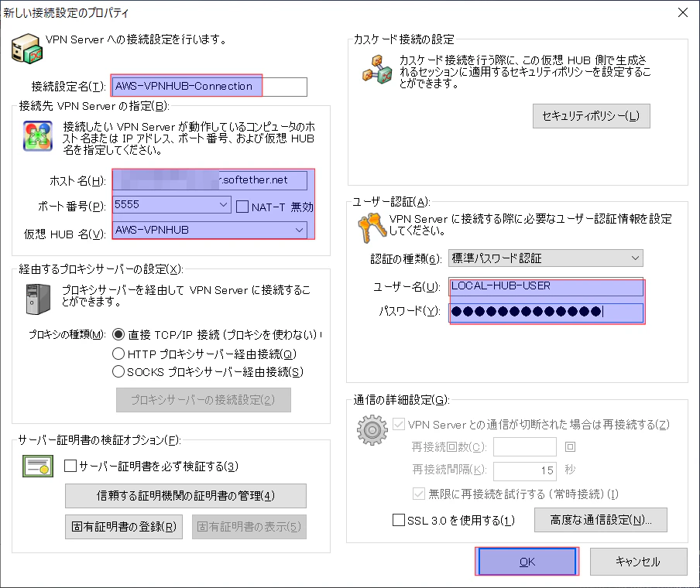Image resolution: width=700 pixels, height=588 pixels.
Task: Click the advanced communication gear icon
Action: click(x=372, y=430)
